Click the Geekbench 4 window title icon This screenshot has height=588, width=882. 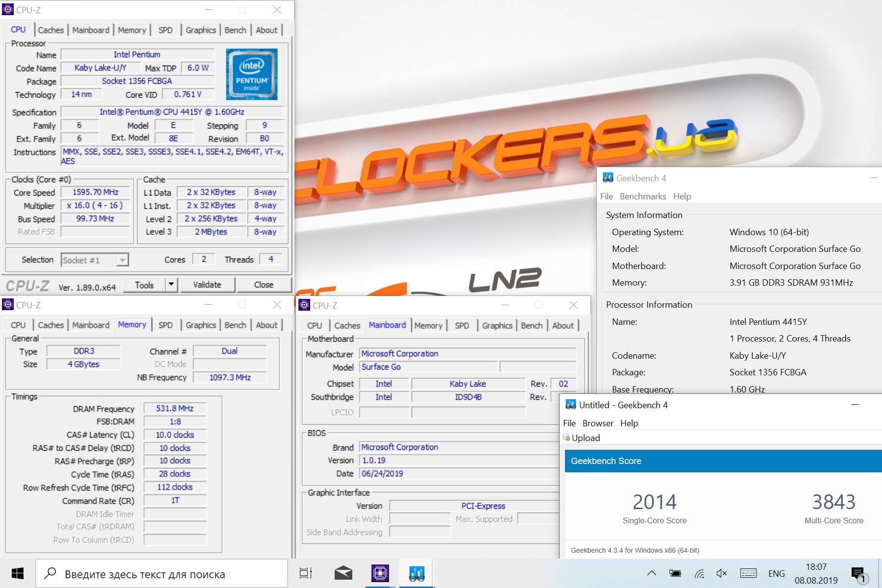(x=608, y=178)
